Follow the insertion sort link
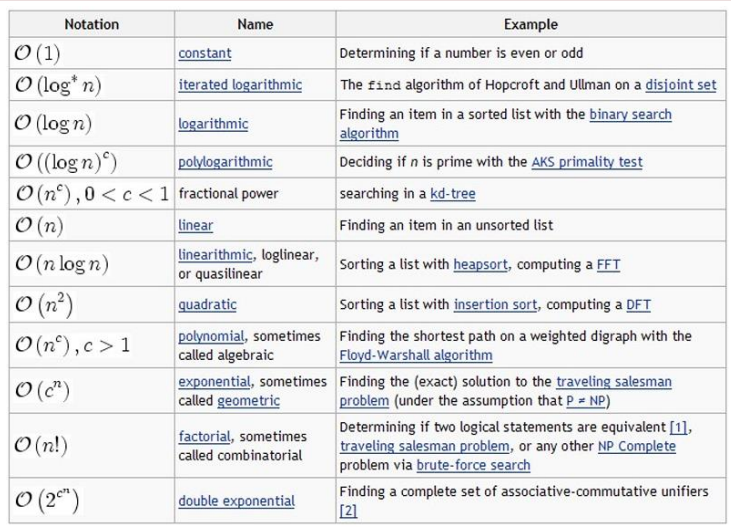 click(x=496, y=305)
